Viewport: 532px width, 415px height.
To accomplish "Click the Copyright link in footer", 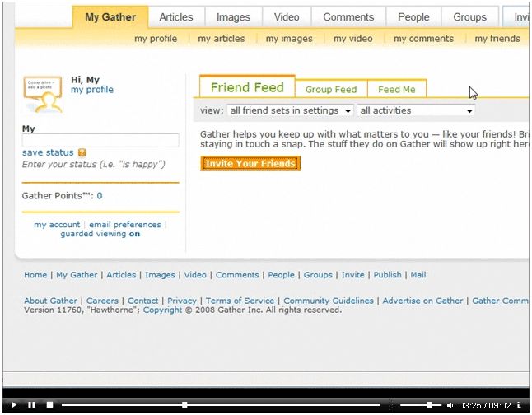I will point(162,310).
